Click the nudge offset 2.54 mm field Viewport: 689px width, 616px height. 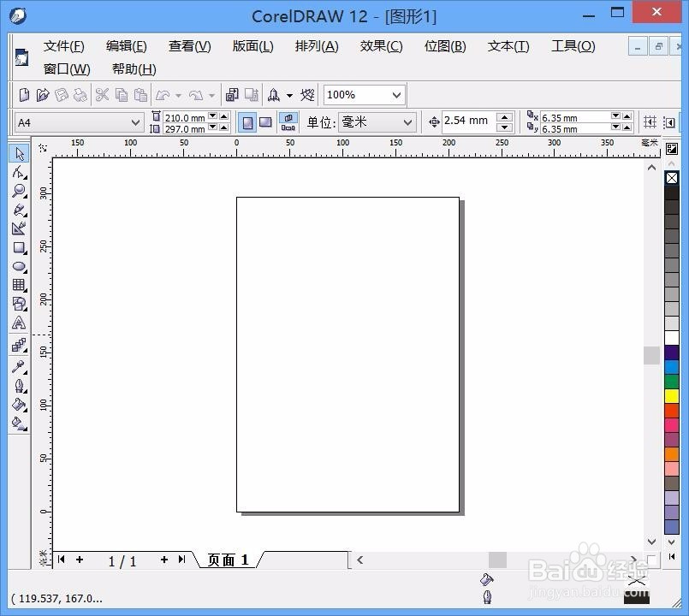[468, 121]
